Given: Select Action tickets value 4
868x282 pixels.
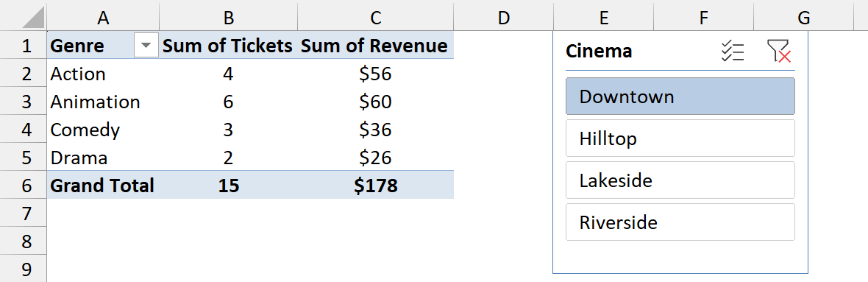Looking at the screenshot, I should click(229, 74).
